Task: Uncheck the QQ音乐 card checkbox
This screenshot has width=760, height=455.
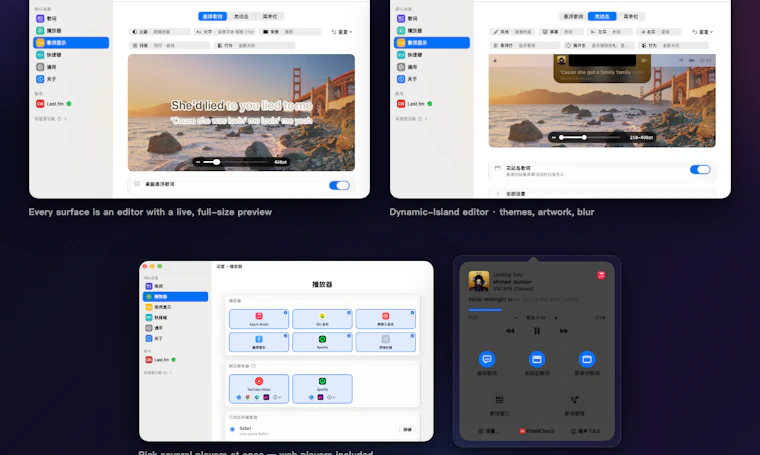Action: 349,313
